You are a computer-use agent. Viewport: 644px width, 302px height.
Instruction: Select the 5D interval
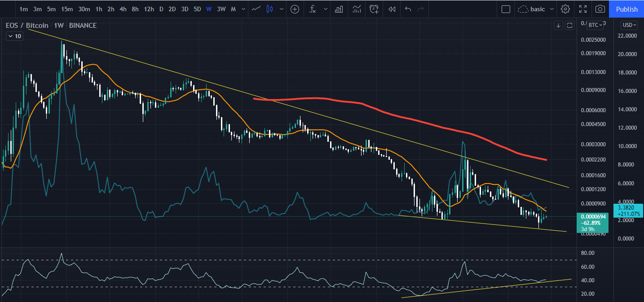point(197,9)
